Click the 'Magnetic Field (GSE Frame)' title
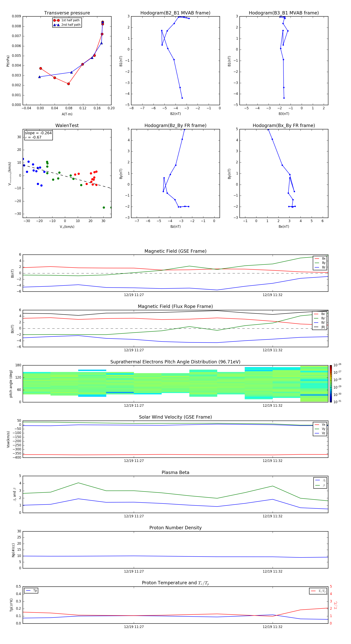 click(175, 251)
